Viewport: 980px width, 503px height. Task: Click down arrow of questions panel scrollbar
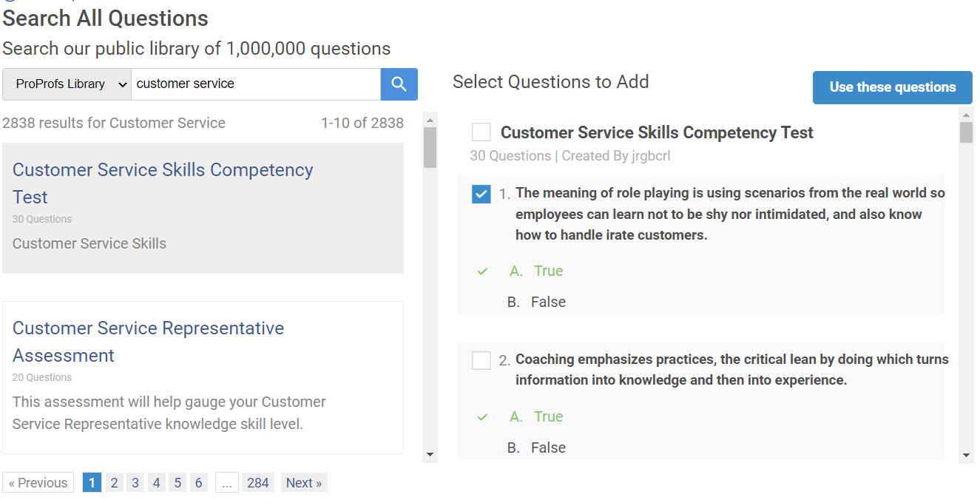tap(966, 455)
